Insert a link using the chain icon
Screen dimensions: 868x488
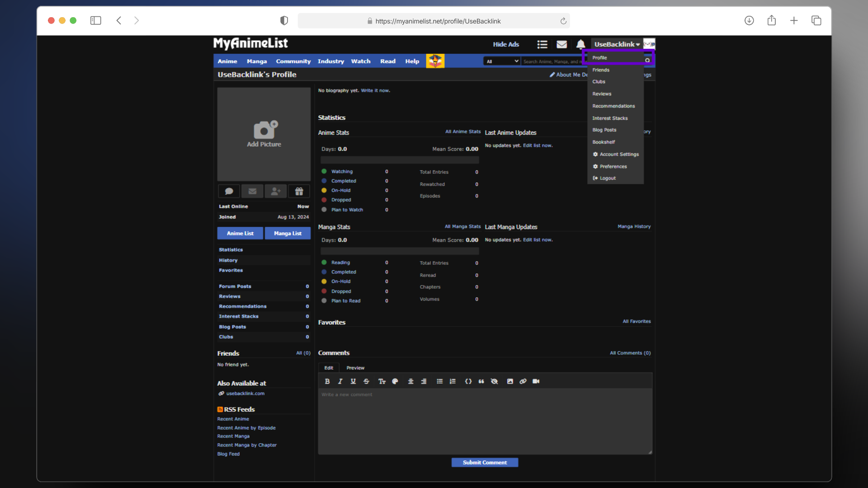[x=523, y=381]
